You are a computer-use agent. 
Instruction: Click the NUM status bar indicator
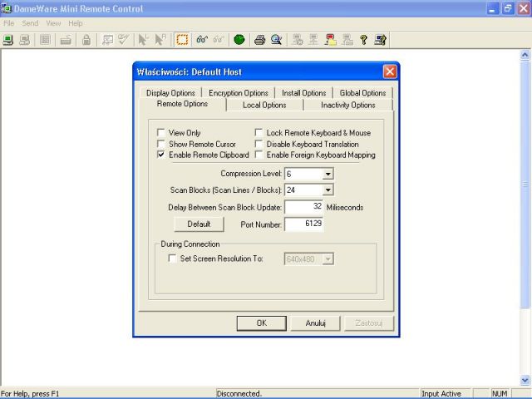pyautogui.click(x=500, y=393)
